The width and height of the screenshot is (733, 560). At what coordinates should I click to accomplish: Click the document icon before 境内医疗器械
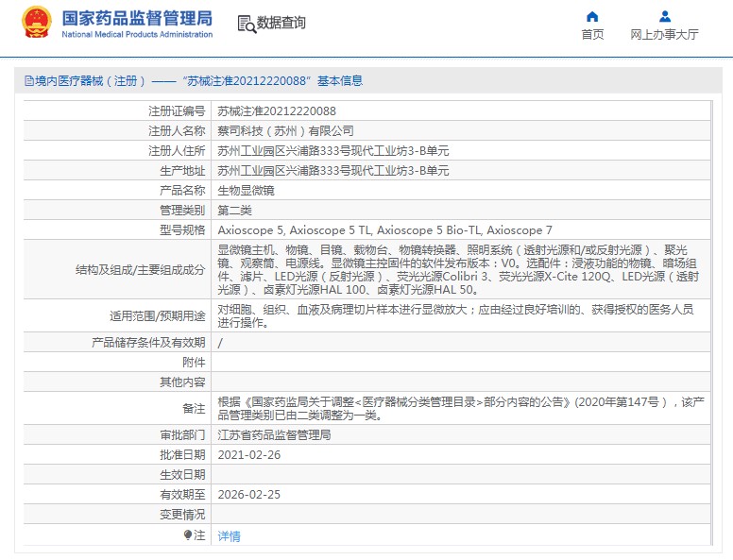pyautogui.click(x=29, y=81)
